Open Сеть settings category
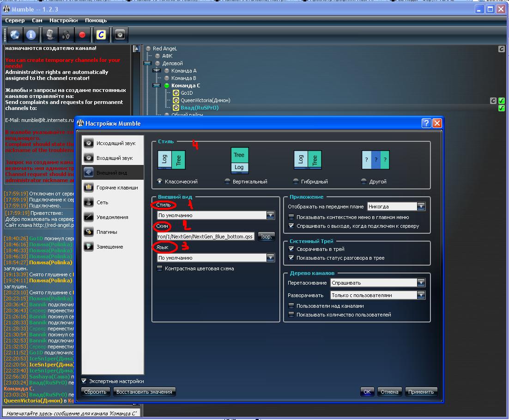The height and width of the screenshot is (420, 509). pyautogui.click(x=113, y=202)
